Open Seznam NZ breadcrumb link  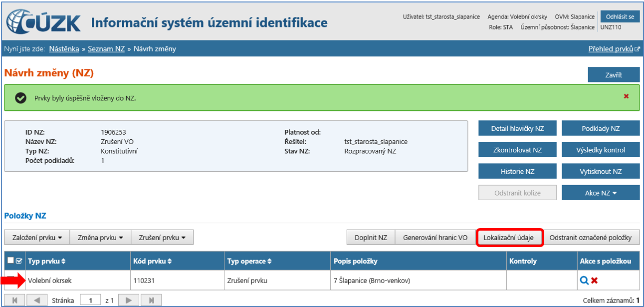[106, 48]
